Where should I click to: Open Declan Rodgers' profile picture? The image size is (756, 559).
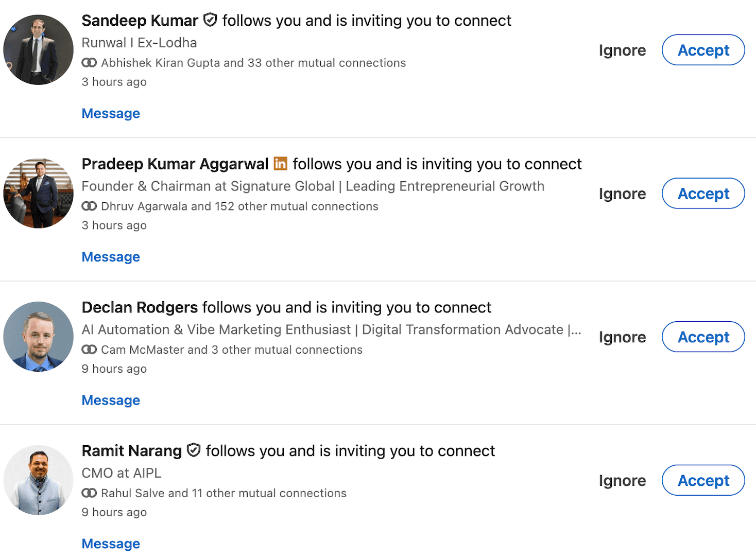point(38,337)
